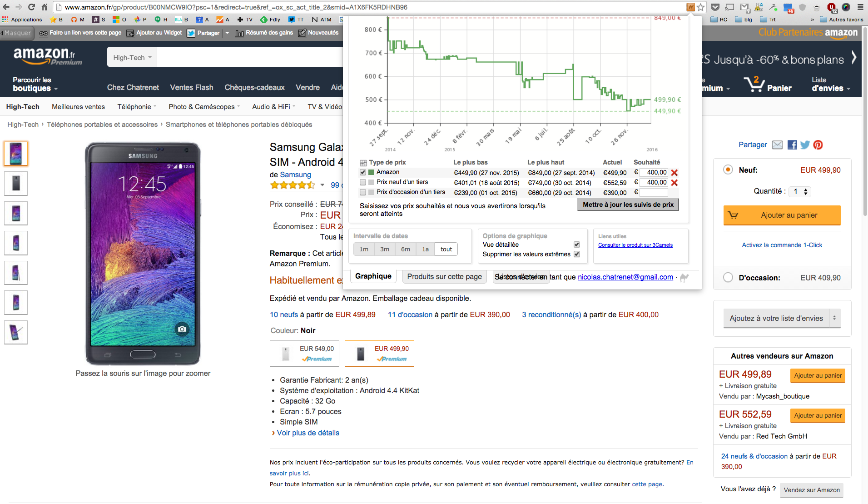This screenshot has width=868, height=504.
Task: Click the Twitter icon in Partager toolbar
Action: (x=191, y=33)
